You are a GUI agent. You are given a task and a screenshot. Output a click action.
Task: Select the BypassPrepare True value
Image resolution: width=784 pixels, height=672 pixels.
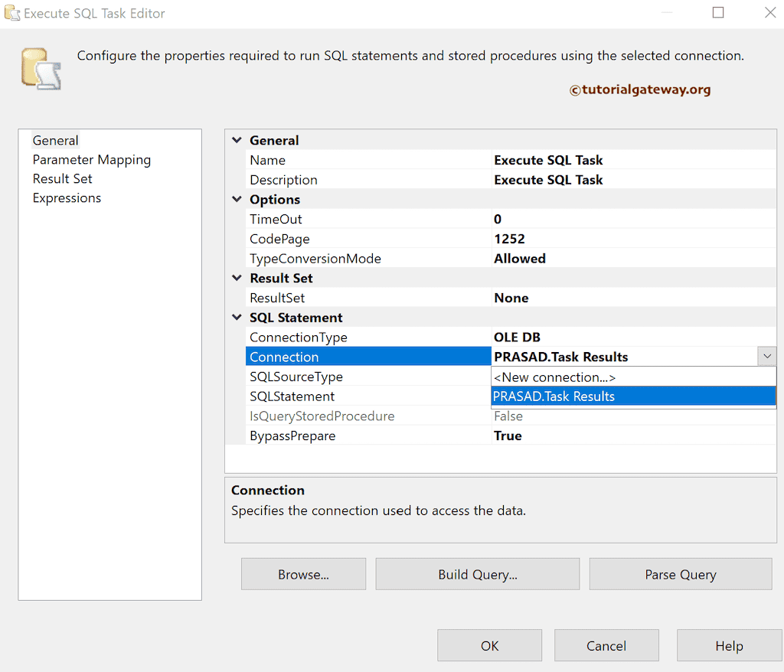[508, 436]
